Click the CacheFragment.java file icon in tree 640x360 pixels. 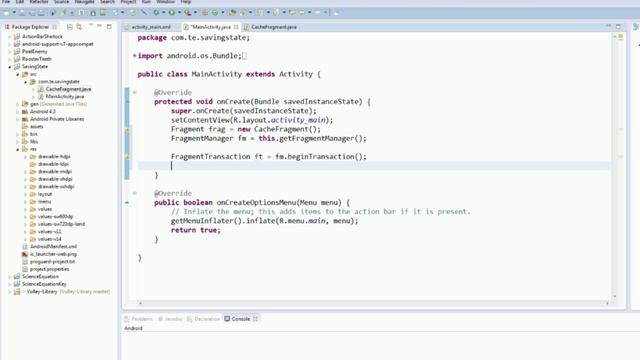[x=41, y=89]
